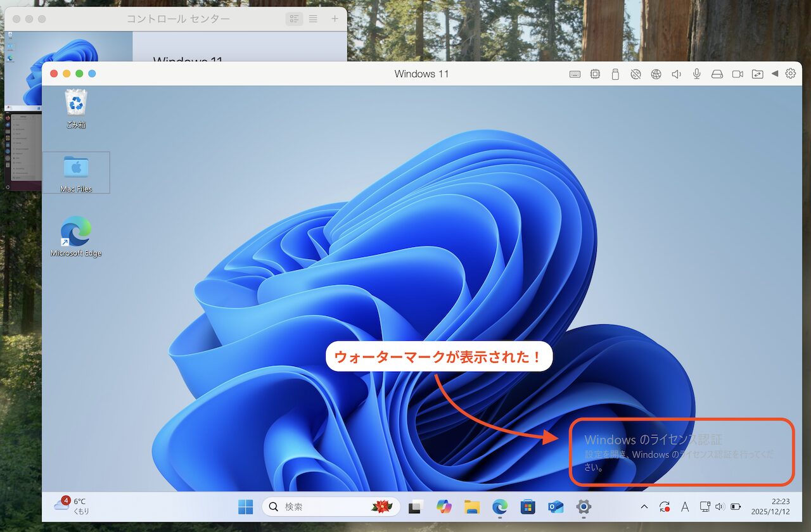Open the USB devices icon
Screen dimensions: 811x532
[615, 74]
